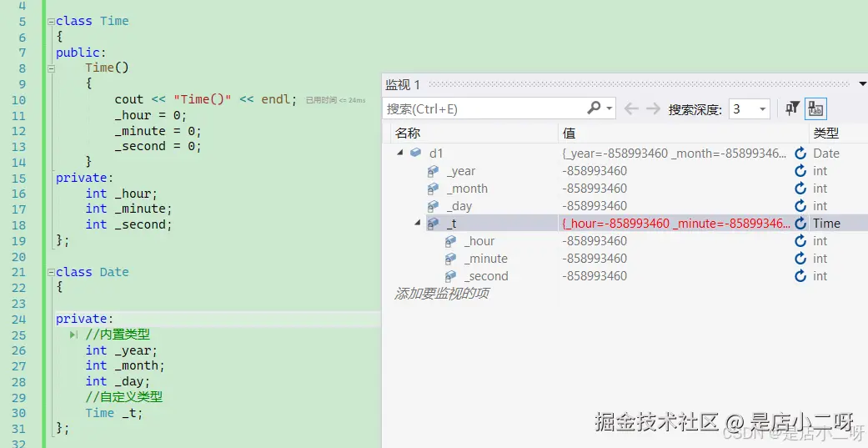Click 添加要监视的项 to add watch

[442, 294]
